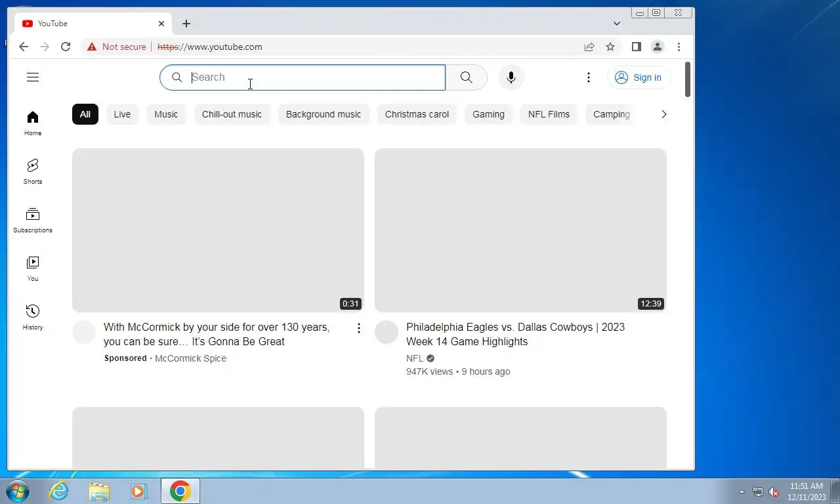This screenshot has height=504, width=840.
Task: Open Shorts from the sidebar
Action: [x=33, y=172]
